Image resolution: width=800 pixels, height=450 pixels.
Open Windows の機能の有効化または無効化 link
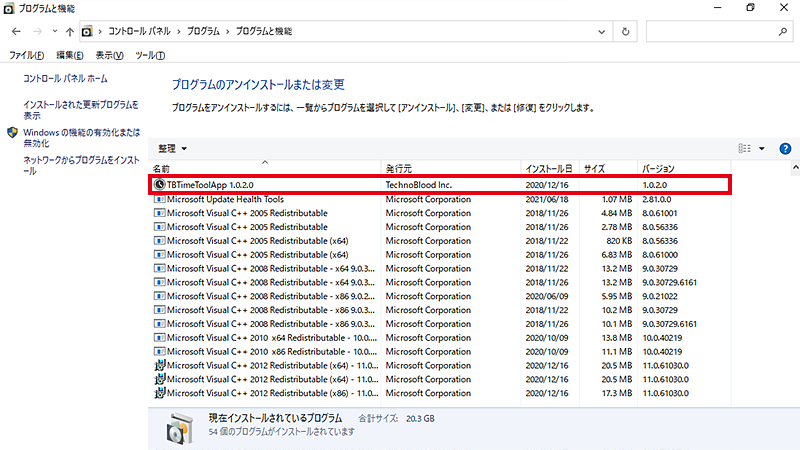(x=82, y=138)
